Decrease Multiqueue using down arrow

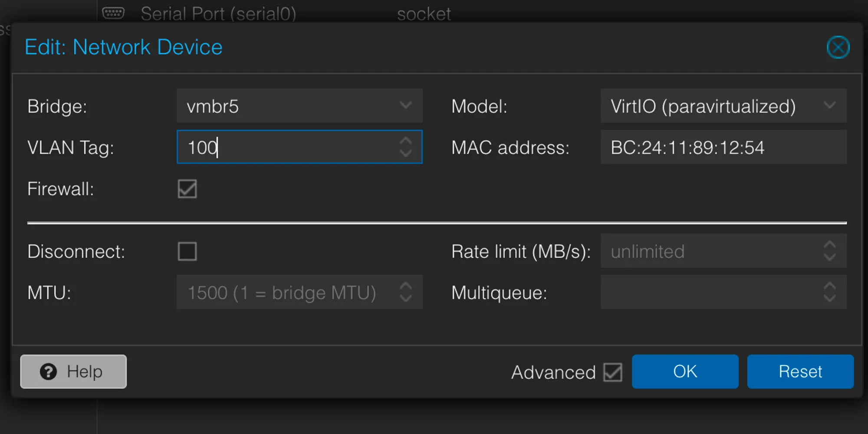[x=829, y=298]
